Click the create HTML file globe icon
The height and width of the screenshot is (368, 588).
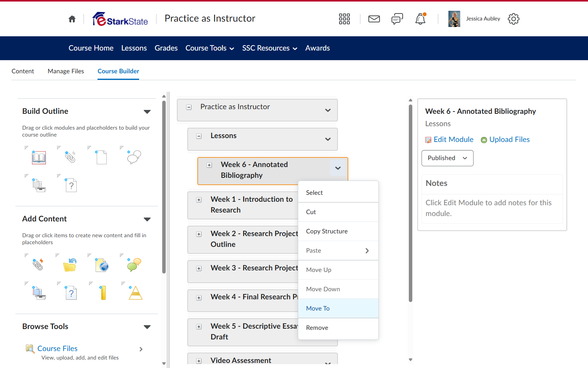pyautogui.click(x=102, y=265)
